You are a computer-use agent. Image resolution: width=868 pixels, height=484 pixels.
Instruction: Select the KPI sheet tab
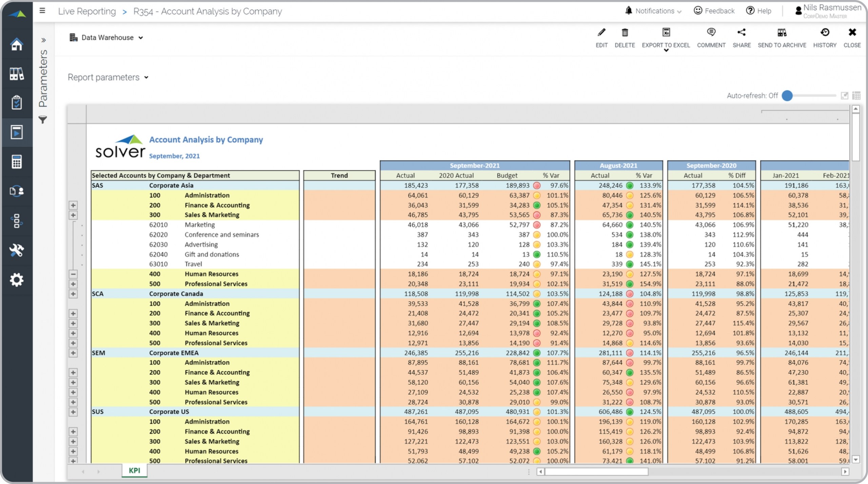[134, 470]
